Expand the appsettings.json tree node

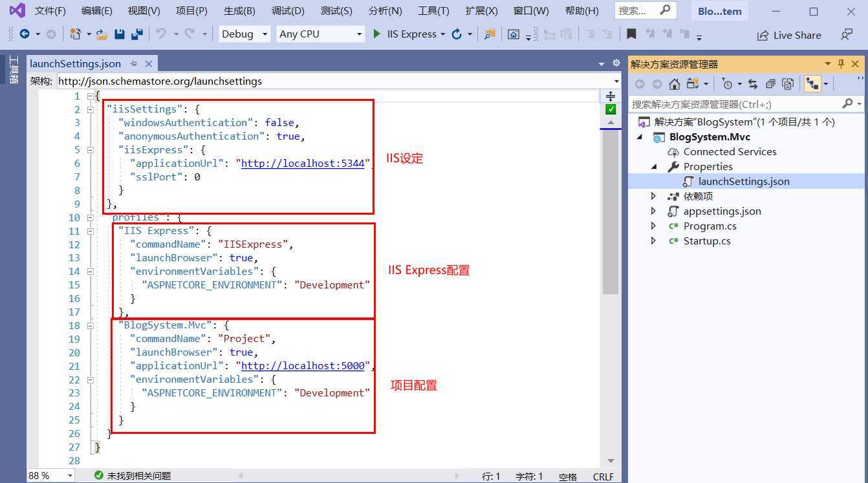pos(653,211)
